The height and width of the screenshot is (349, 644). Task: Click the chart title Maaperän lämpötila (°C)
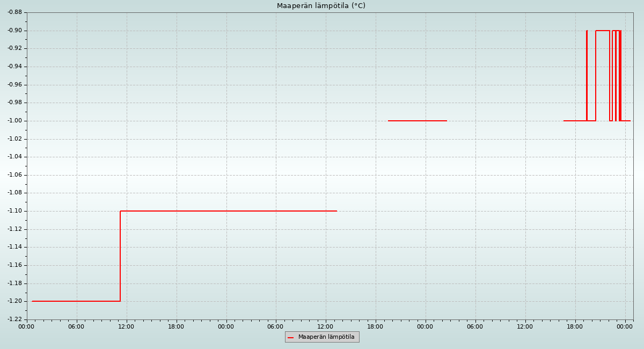[321, 6]
